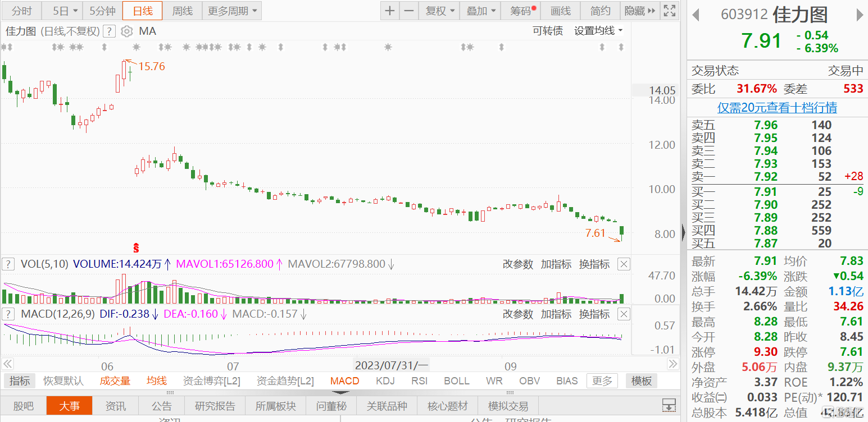Open 研究报告 tab
The width and height of the screenshot is (868, 422).
pos(215,406)
